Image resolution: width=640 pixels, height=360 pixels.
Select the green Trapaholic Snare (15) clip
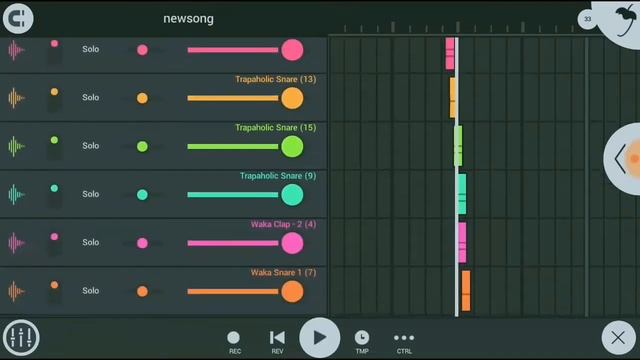pyautogui.click(x=459, y=146)
